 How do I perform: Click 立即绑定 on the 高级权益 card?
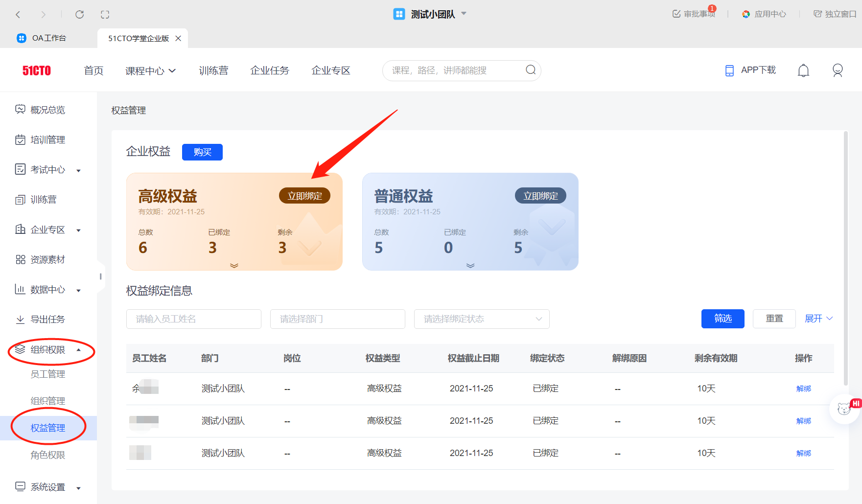pyautogui.click(x=304, y=196)
